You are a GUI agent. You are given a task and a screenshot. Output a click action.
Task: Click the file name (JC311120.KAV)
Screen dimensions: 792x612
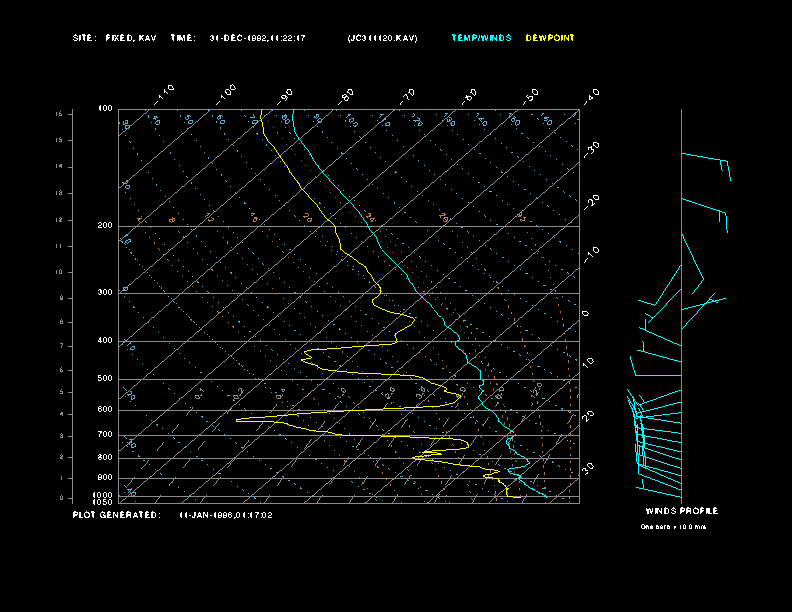[x=382, y=38]
